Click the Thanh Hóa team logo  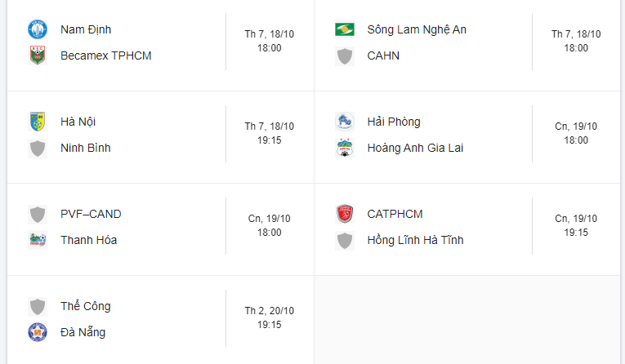click(x=37, y=241)
